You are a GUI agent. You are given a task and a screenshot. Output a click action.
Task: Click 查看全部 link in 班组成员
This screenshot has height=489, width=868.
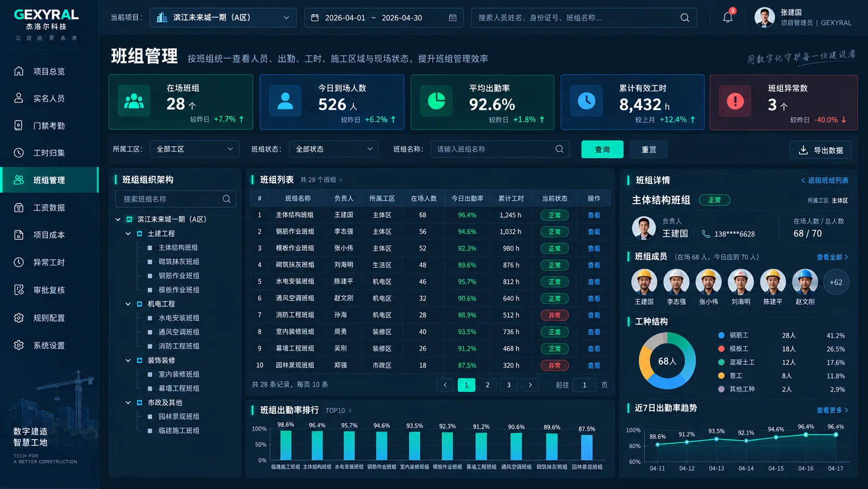(x=832, y=257)
